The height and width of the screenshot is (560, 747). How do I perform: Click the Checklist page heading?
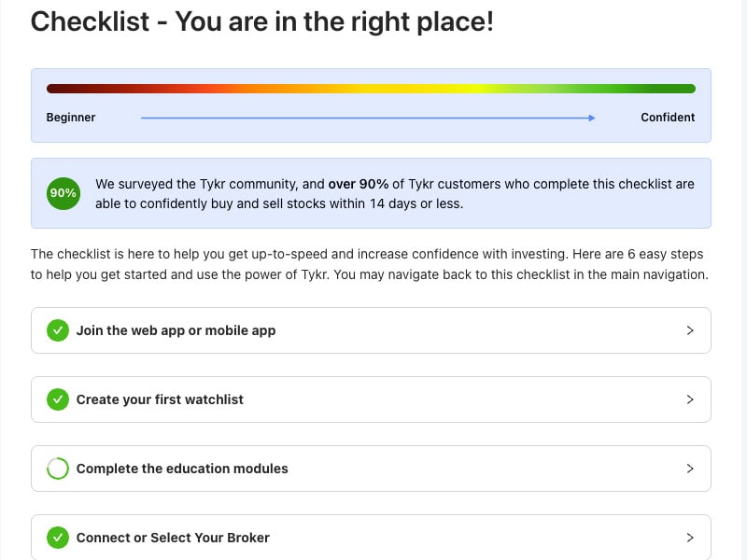264,21
